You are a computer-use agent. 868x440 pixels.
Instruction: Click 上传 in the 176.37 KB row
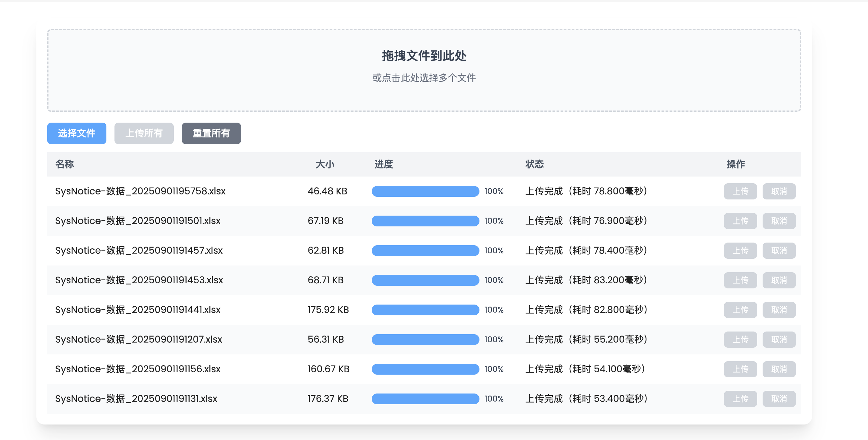click(740, 399)
